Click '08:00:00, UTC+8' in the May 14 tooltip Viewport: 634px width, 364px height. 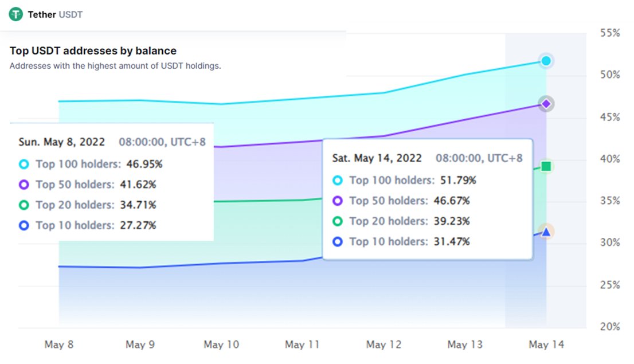tap(479, 158)
